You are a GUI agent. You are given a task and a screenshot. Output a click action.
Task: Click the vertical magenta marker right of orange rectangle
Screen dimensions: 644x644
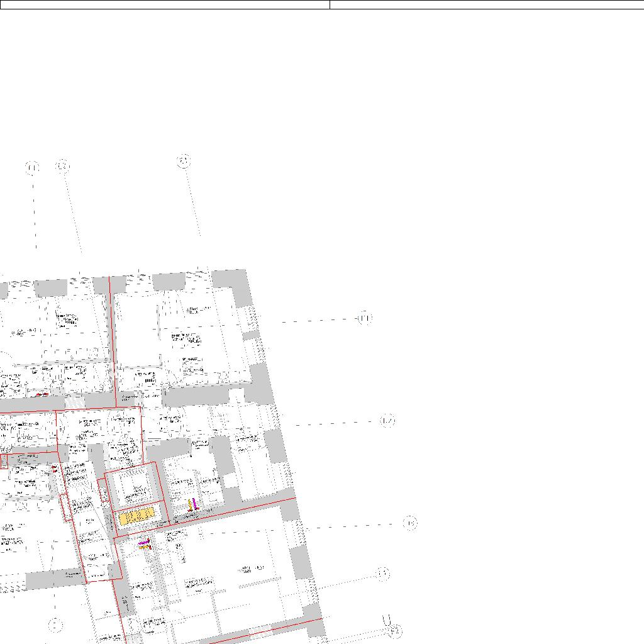[x=194, y=503]
